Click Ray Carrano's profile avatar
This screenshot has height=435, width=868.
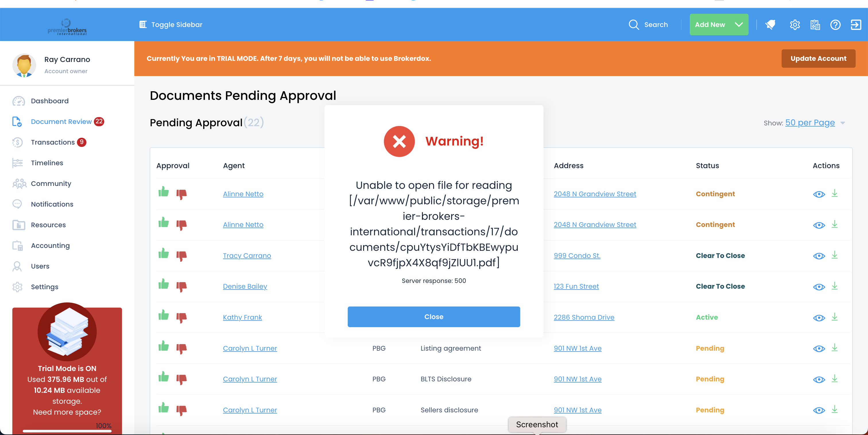[x=24, y=65]
